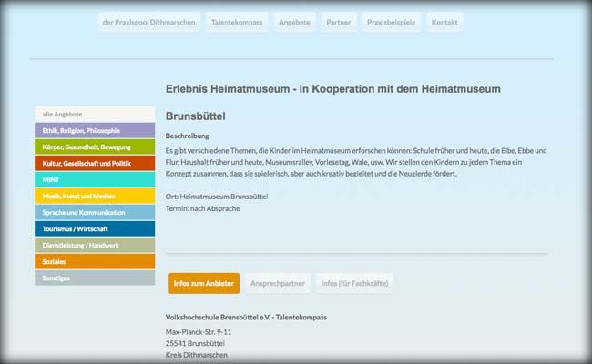The width and height of the screenshot is (592, 364).
Task: Choose the orange Soziales category
Action: (95, 261)
